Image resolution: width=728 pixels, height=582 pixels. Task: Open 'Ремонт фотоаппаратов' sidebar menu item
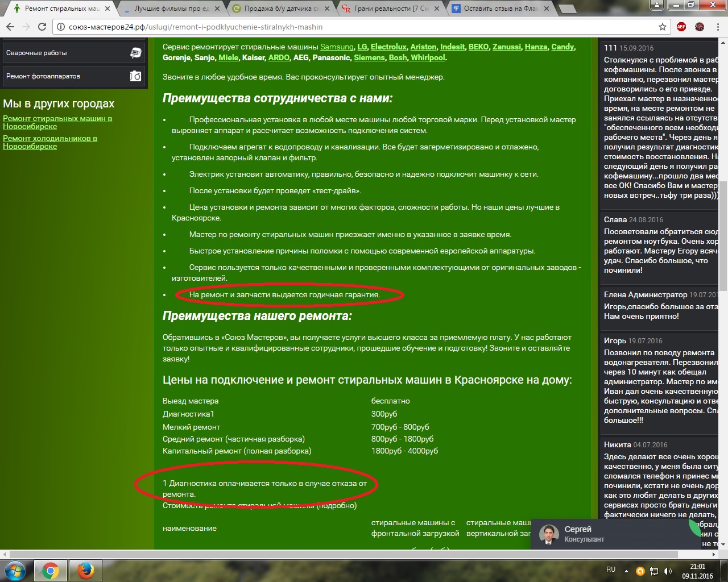coord(74,76)
